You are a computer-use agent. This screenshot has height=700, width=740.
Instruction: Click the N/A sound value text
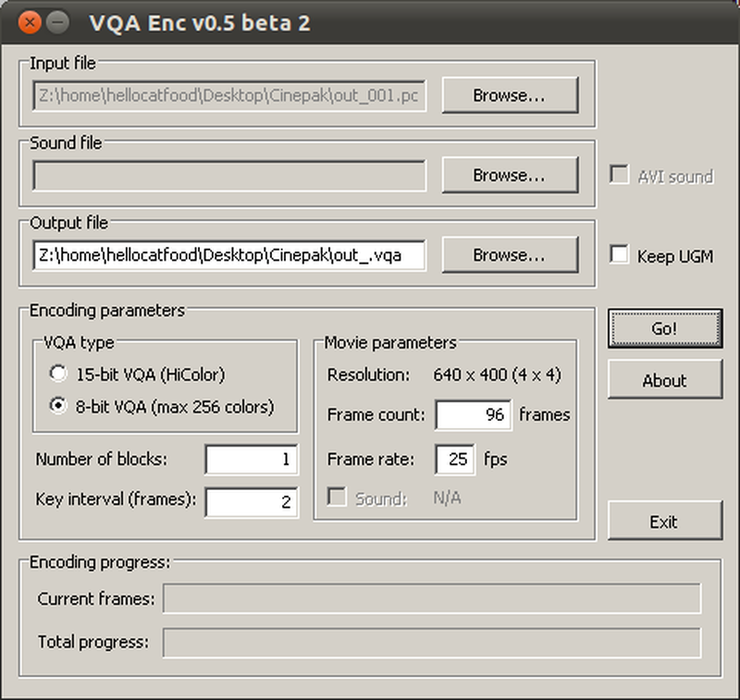coord(447,497)
